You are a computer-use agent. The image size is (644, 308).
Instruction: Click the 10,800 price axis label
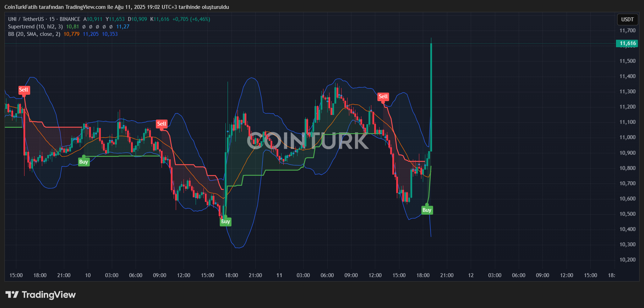(x=628, y=168)
